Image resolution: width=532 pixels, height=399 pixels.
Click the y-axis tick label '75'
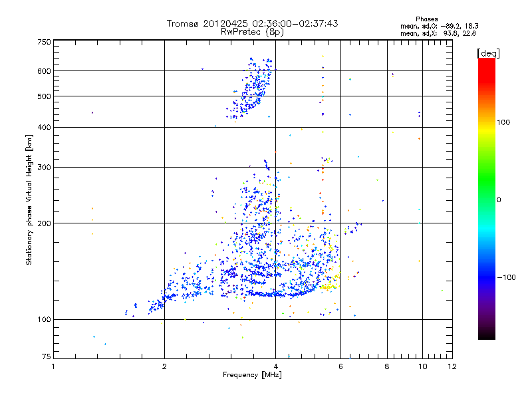(x=47, y=356)
